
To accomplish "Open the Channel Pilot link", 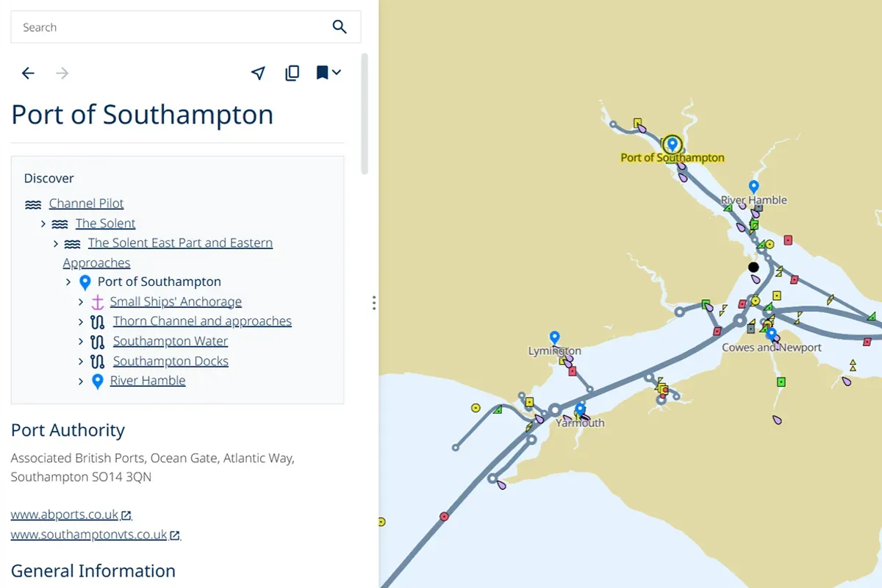I will click(x=86, y=204).
